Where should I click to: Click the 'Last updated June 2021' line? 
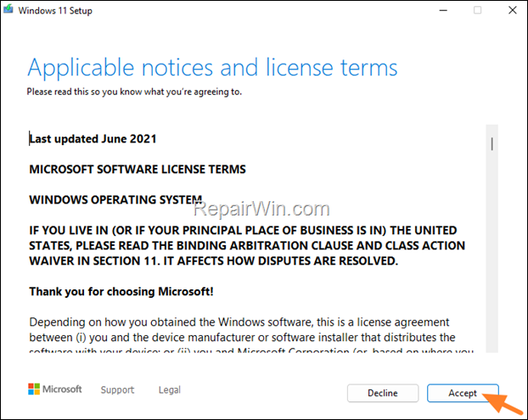[93, 139]
